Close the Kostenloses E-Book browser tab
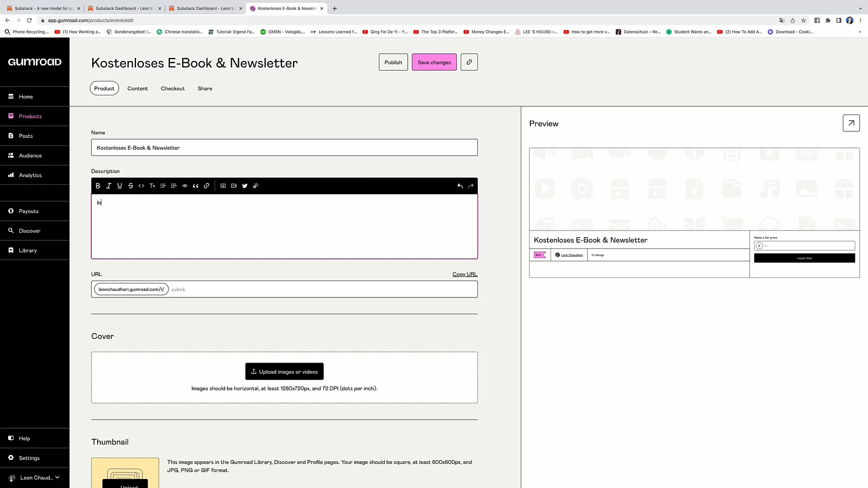This screenshot has width=868, height=488. (321, 9)
